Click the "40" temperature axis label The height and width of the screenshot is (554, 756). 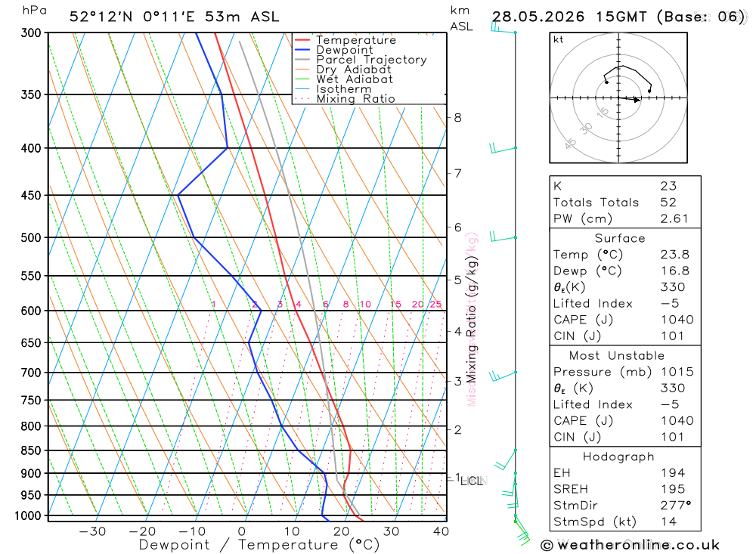(x=442, y=532)
